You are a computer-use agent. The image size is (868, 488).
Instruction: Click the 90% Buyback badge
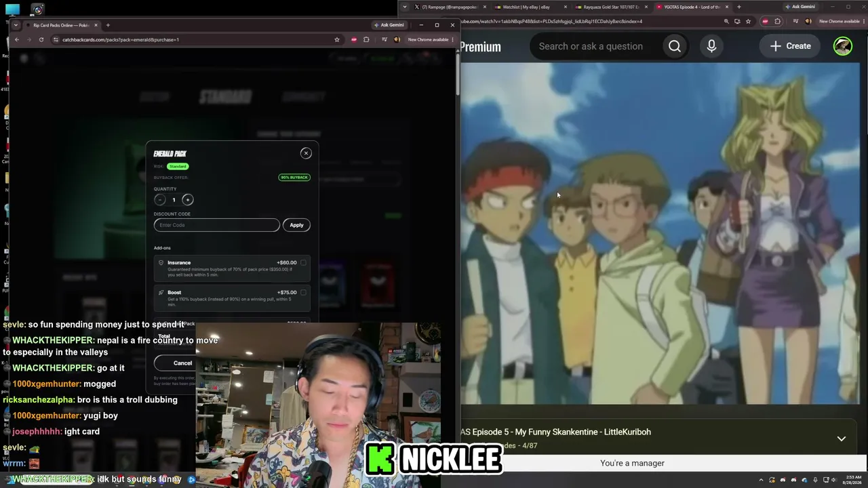pos(294,178)
